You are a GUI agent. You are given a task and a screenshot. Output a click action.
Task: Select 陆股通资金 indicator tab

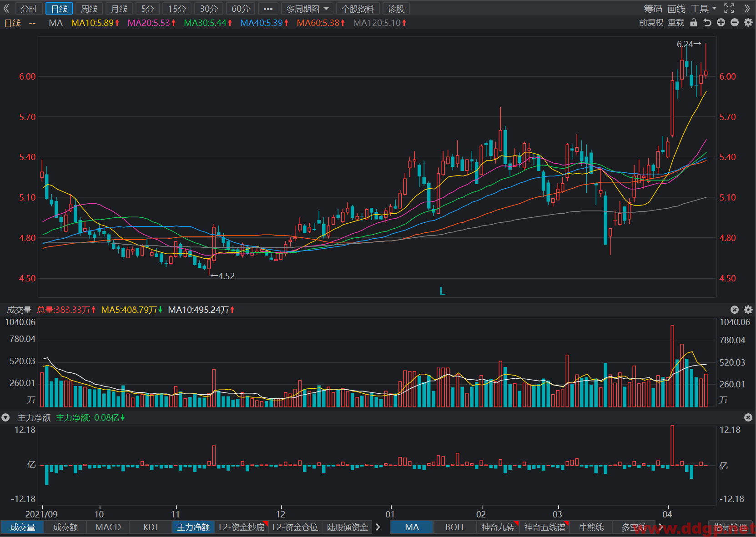click(x=348, y=527)
